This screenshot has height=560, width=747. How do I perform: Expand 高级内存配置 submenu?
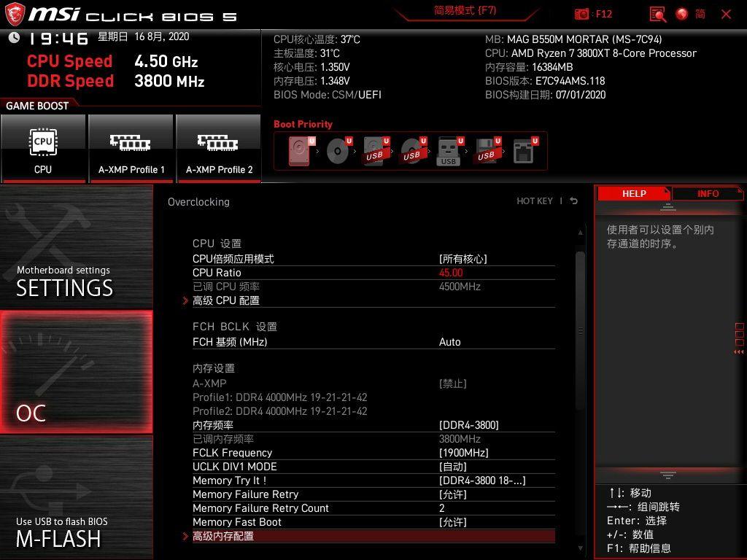pyautogui.click(x=373, y=536)
